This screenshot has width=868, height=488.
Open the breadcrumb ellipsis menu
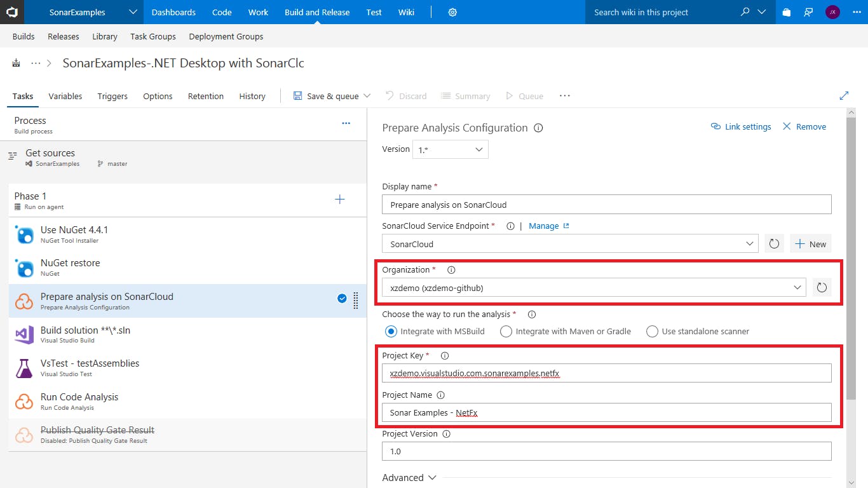[x=36, y=64]
